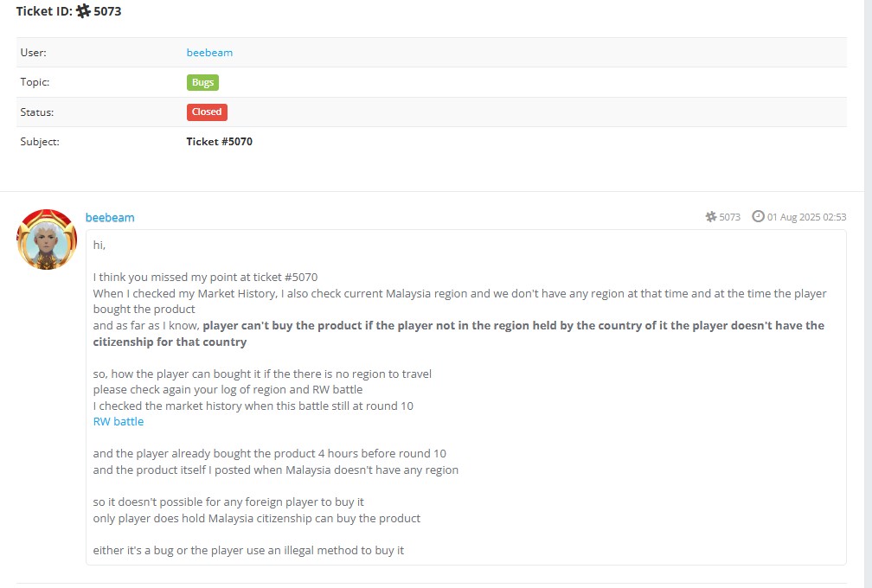
Task: Click the page's vertical scrollbar
Action: click(x=869, y=294)
